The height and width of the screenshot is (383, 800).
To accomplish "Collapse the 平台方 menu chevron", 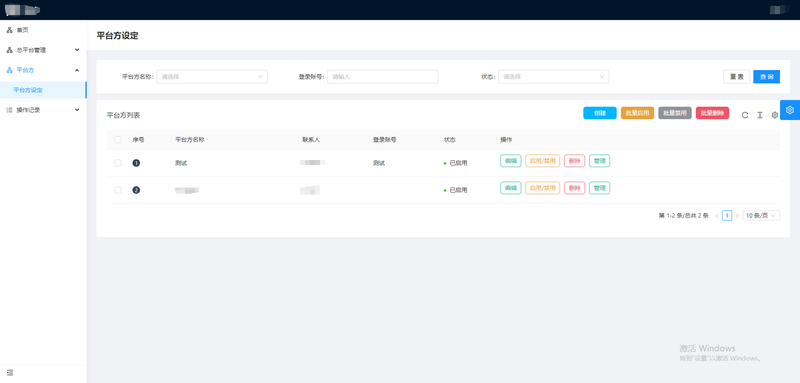I will click(77, 70).
